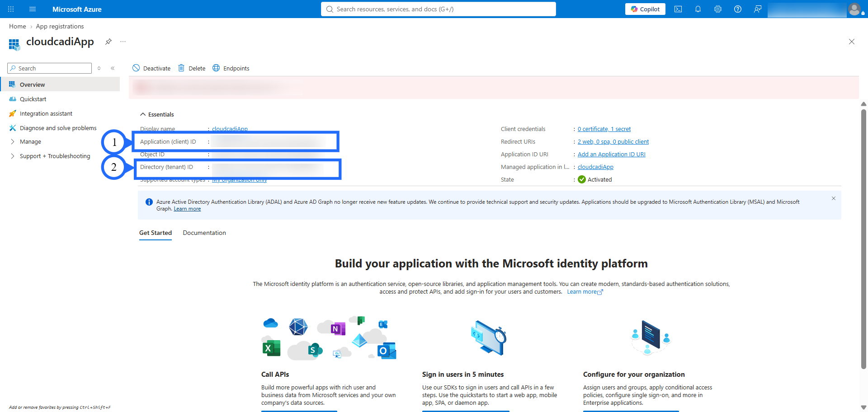Open the hamburger portal menu
868x412 pixels.
point(33,9)
